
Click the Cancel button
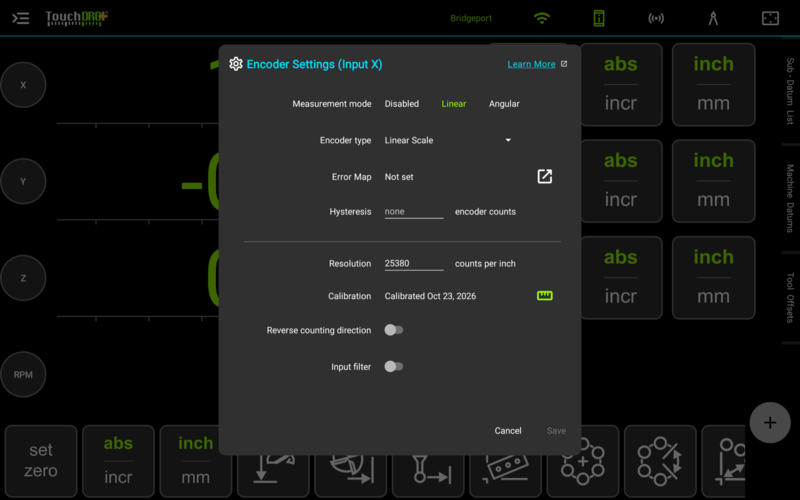pos(508,431)
